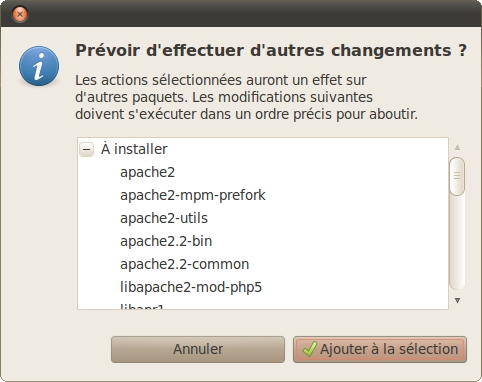Collapse the 'À installer' group
The height and width of the screenshot is (382, 482).
pyautogui.click(x=87, y=149)
